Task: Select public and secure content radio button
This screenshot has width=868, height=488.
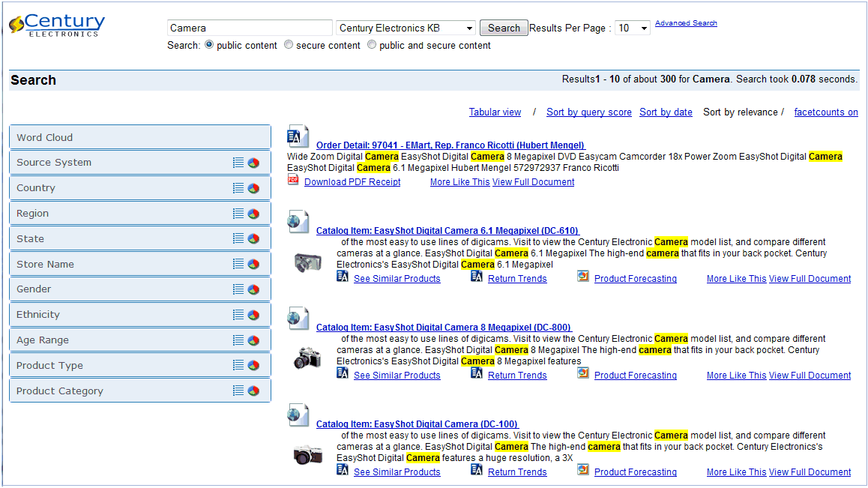Action: tap(372, 44)
